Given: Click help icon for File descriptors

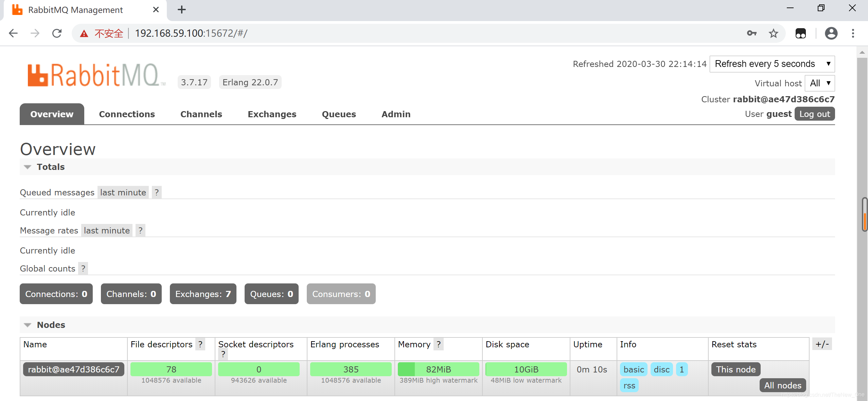Looking at the screenshot, I should pyautogui.click(x=200, y=344).
